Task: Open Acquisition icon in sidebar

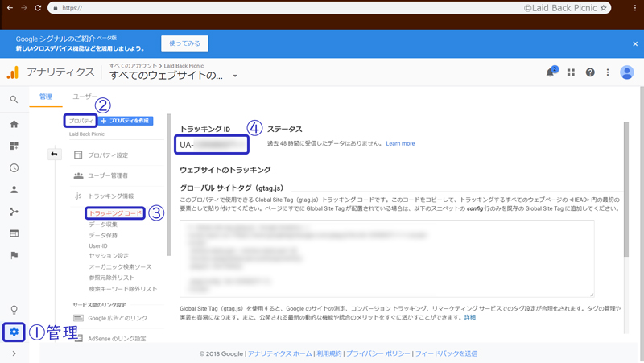Action: coord(14,212)
